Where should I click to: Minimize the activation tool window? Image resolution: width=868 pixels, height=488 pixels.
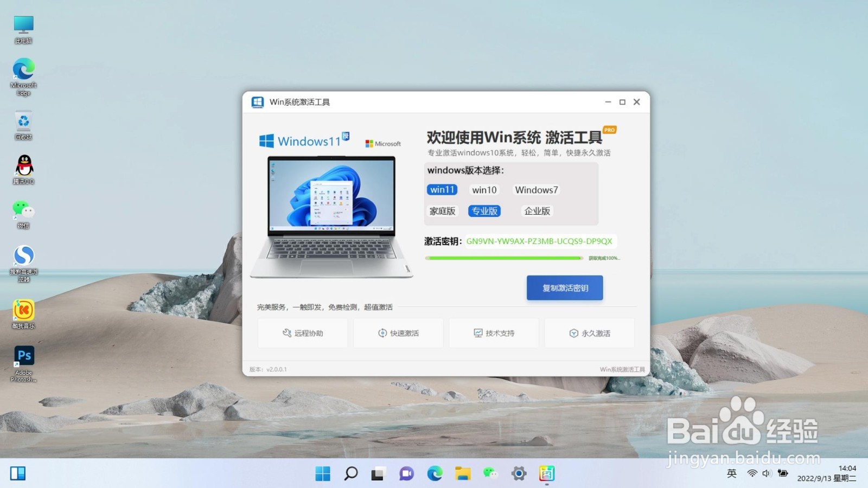pyautogui.click(x=608, y=102)
